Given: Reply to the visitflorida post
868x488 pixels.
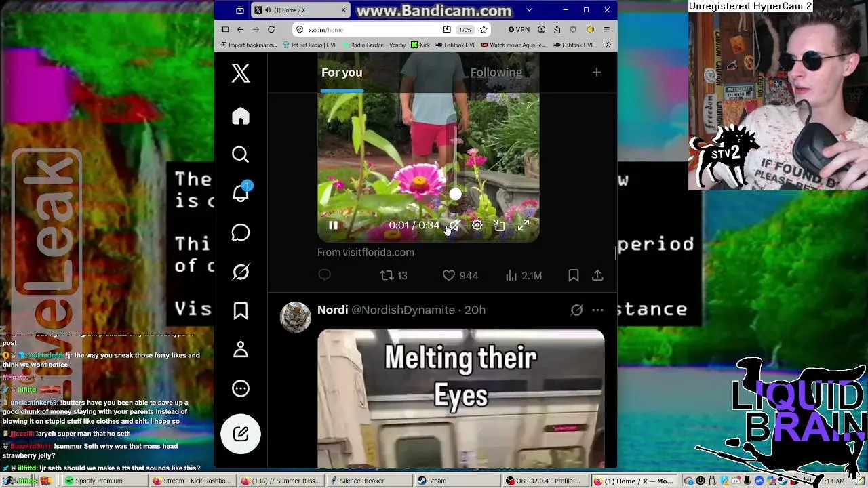Looking at the screenshot, I should tap(325, 274).
